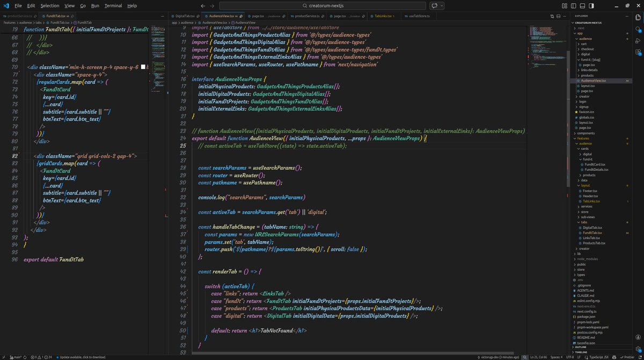Open the Selection menu
This screenshot has height=360, width=644.
(x=50, y=5)
